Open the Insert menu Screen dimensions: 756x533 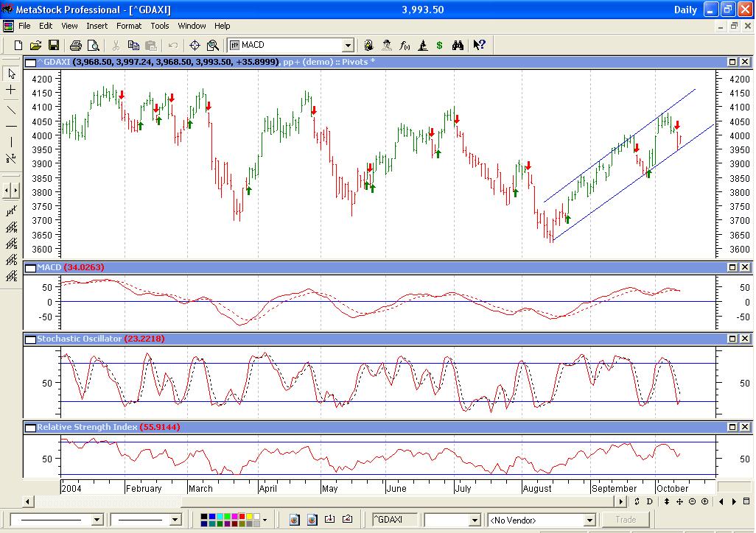(97, 26)
